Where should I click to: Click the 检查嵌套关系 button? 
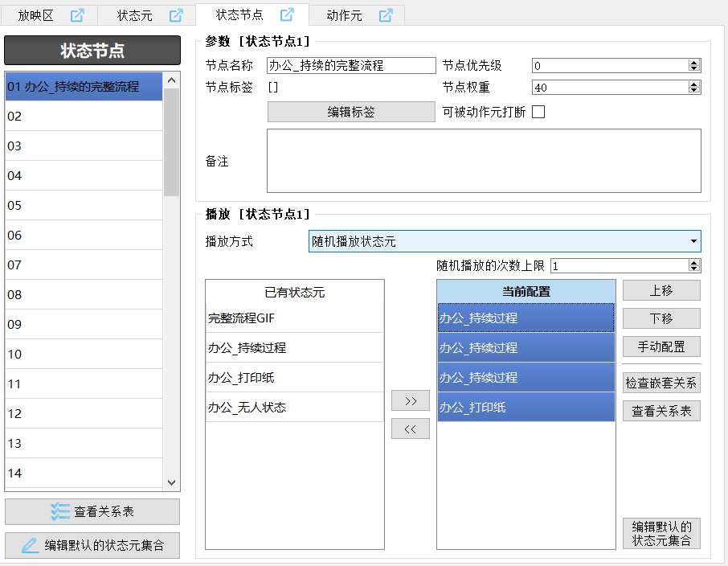click(x=661, y=383)
